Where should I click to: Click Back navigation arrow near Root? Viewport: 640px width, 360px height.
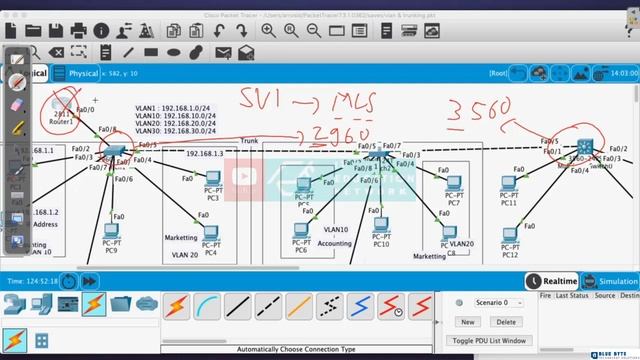pos(518,73)
